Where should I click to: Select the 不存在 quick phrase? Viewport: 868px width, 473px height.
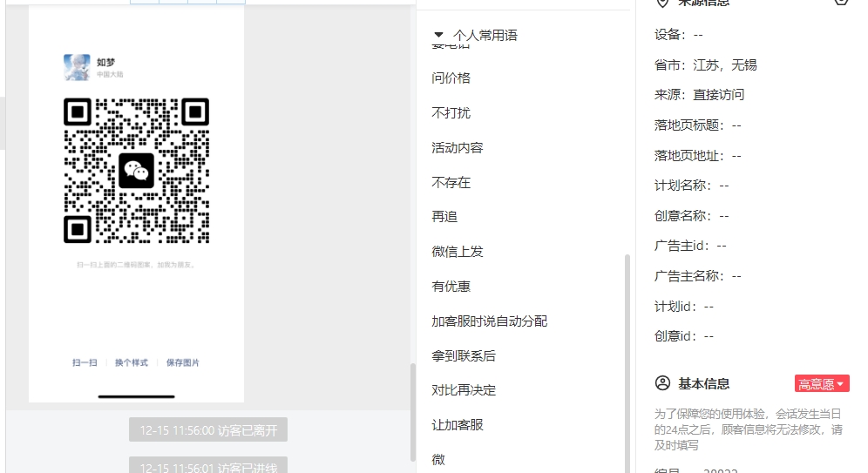coord(451,183)
